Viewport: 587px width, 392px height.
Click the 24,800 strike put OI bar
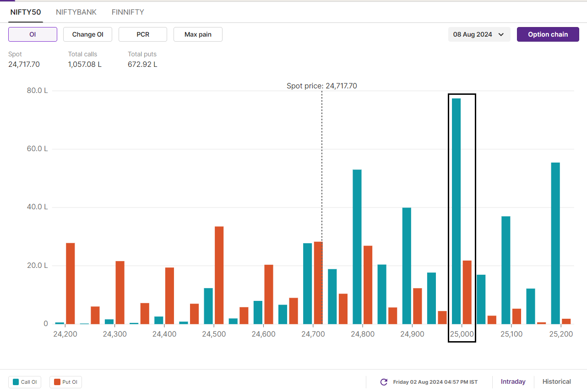pos(368,285)
